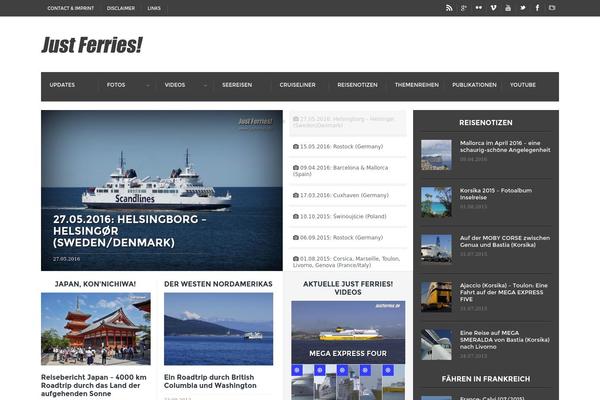The height and width of the screenshot is (400, 600).
Task: Click Aktuelle Just Ferries! Videos heading
Action: (348, 288)
